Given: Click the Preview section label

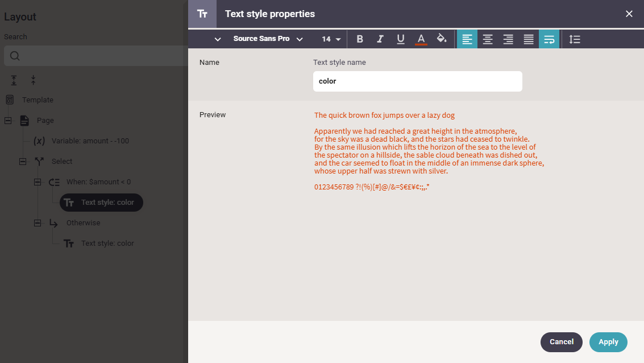Looking at the screenshot, I should tap(213, 115).
